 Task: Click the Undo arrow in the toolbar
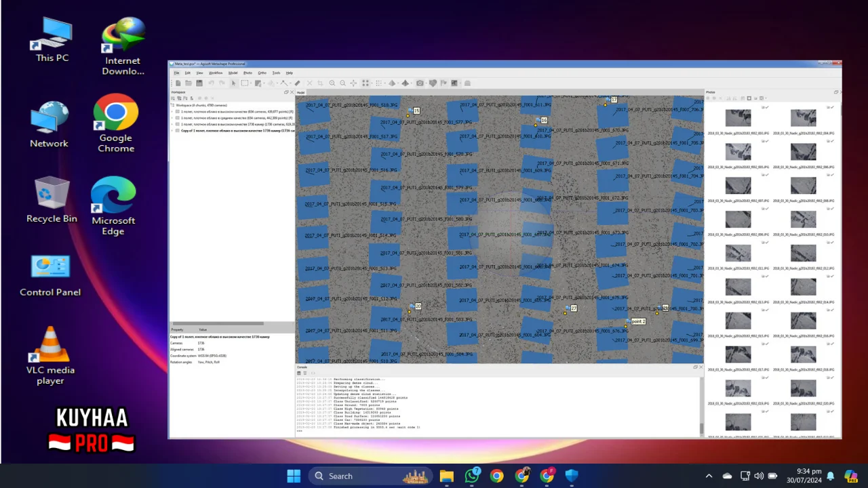click(x=211, y=83)
